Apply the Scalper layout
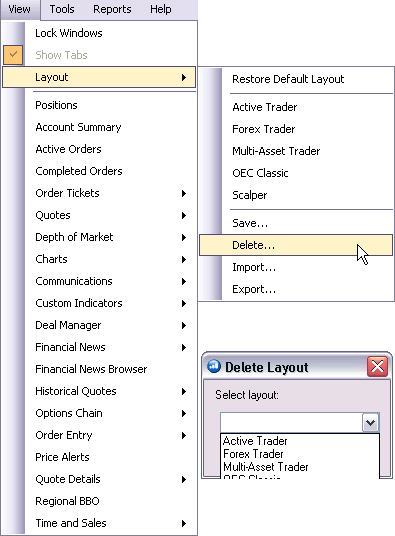Screen dimensions: 395x536 coord(296,195)
